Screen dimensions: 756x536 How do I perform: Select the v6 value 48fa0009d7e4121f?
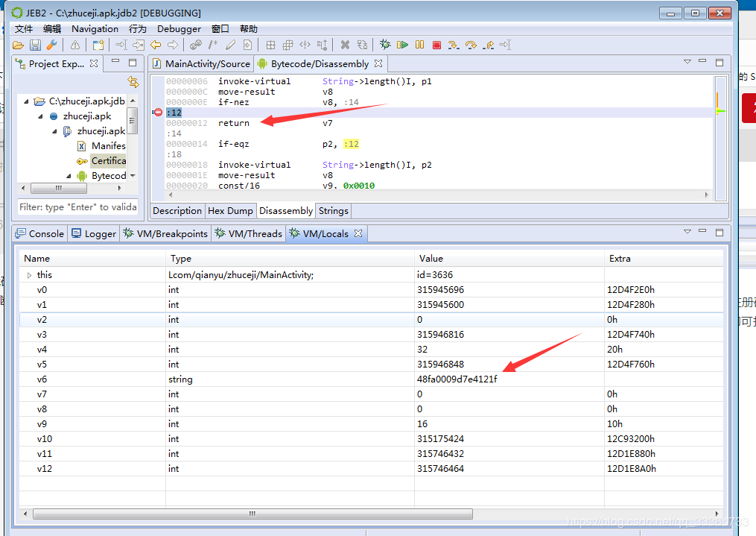[x=457, y=379]
